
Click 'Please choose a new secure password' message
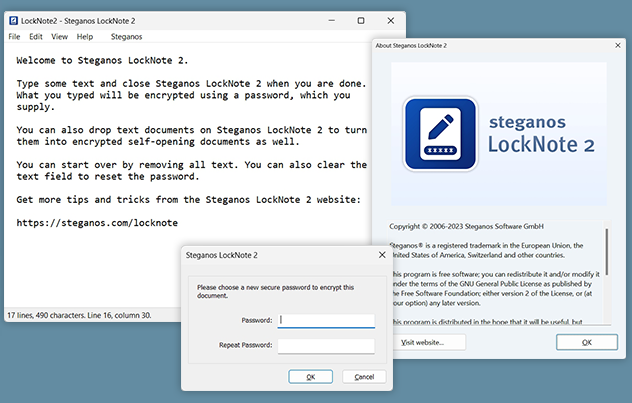pos(275,291)
